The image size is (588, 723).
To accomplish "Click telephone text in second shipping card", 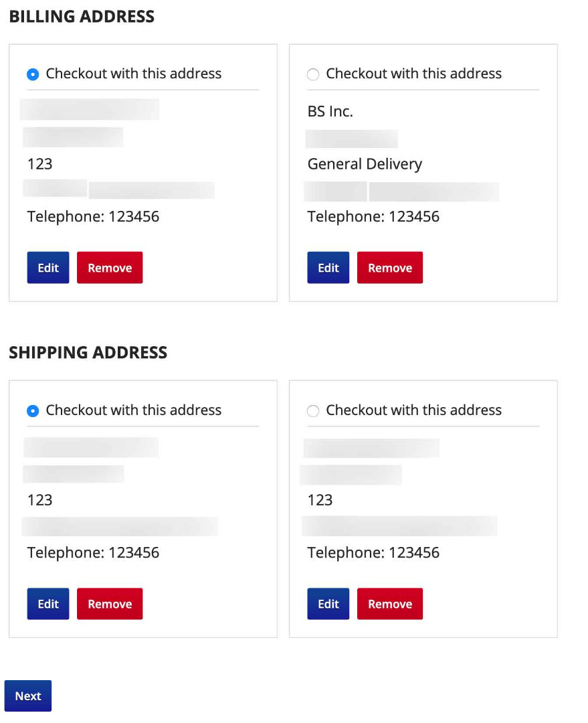I will [x=373, y=553].
